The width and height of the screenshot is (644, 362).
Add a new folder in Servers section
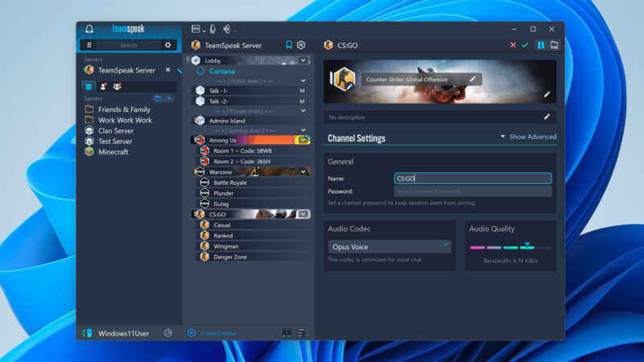158,98
